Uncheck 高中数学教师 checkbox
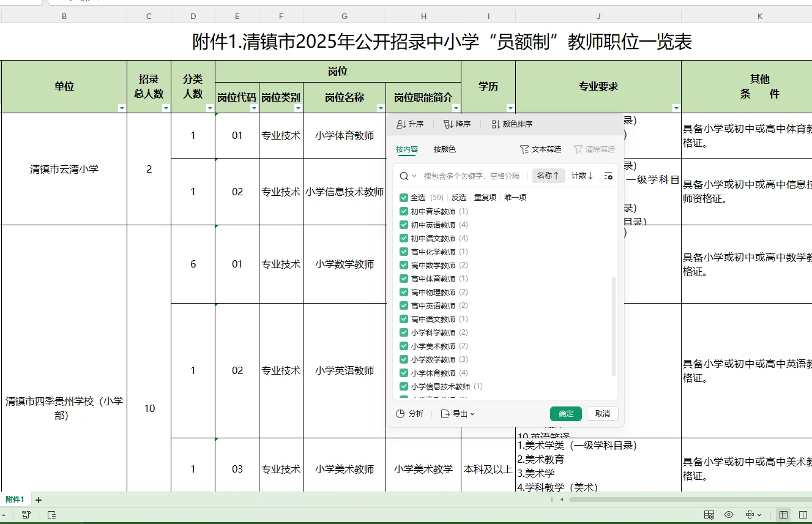 tap(404, 265)
